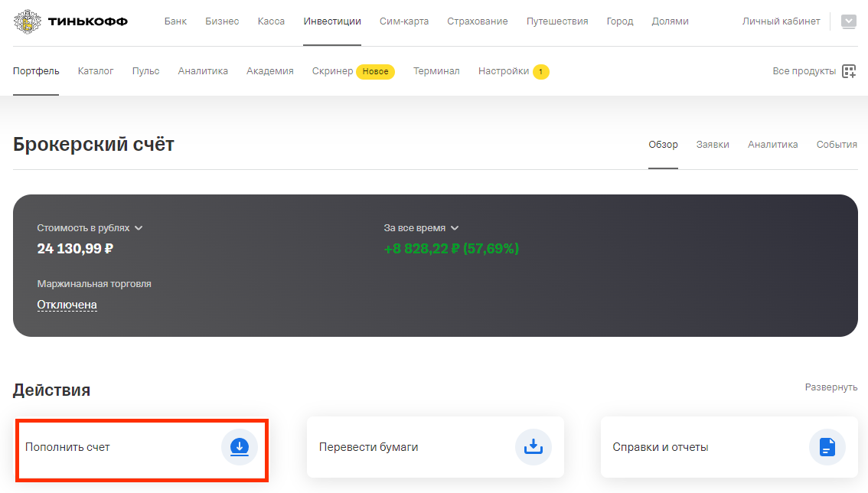Open the Сим-карта section
This screenshot has height=493, width=868.
pyautogui.click(x=404, y=21)
